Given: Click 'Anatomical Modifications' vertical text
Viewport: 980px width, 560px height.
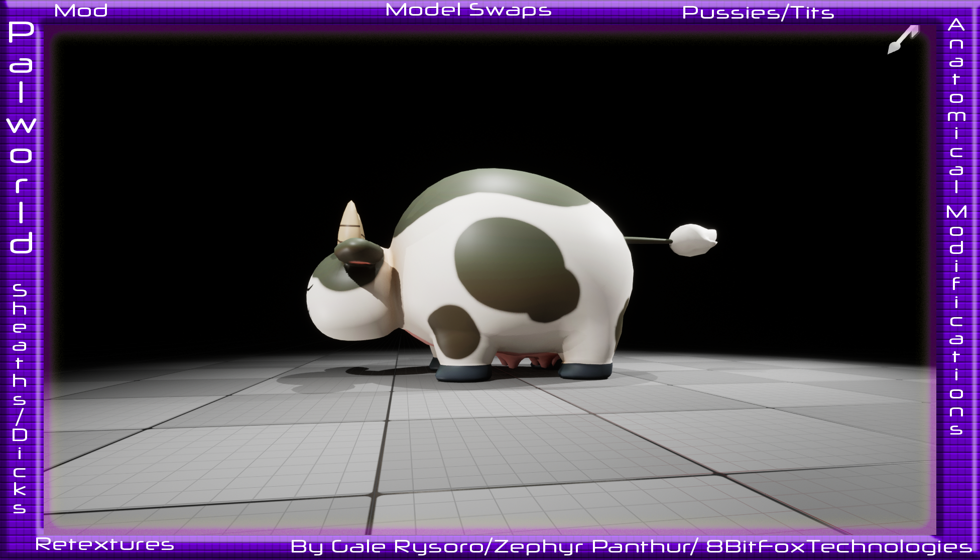Looking at the screenshot, I should 956,226.
